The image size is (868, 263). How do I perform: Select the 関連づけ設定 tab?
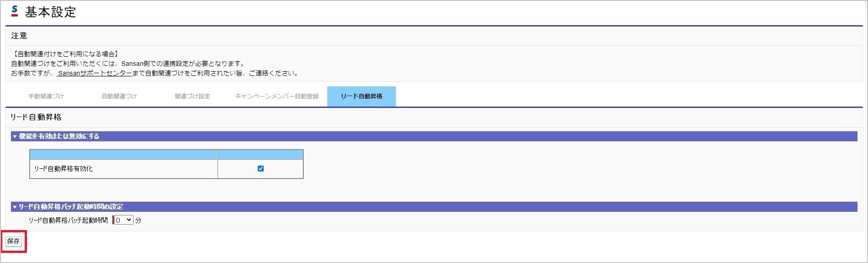pyautogui.click(x=192, y=97)
